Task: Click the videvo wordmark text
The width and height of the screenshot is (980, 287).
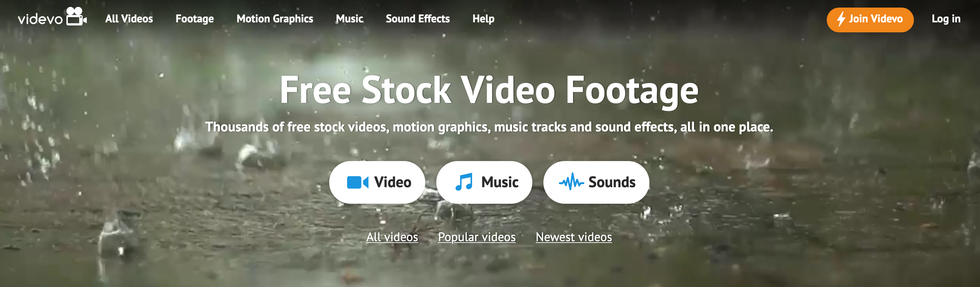Action: click(40, 19)
